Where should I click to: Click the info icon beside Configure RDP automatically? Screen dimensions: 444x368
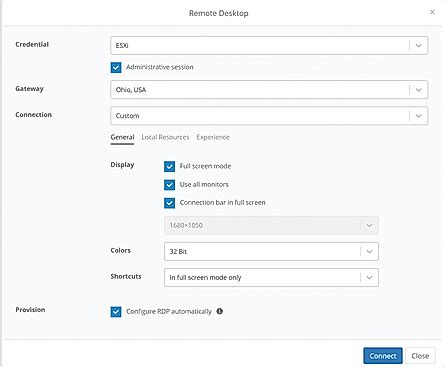point(220,311)
